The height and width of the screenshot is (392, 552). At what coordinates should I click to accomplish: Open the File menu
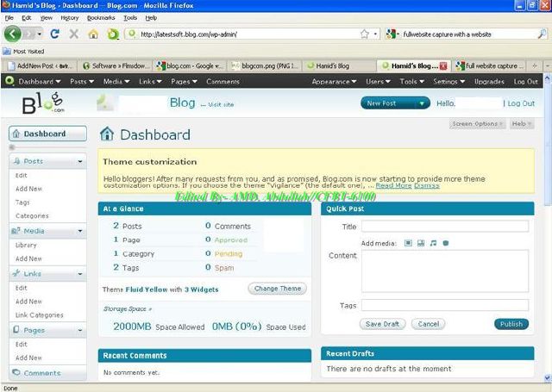(x=9, y=17)
